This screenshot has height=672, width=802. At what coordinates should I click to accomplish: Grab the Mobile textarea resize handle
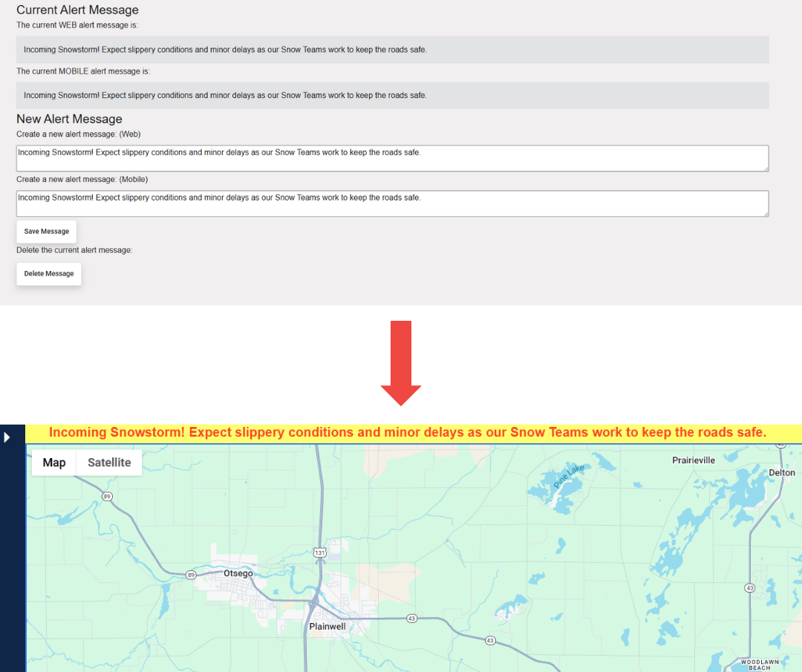click(765, 213)
